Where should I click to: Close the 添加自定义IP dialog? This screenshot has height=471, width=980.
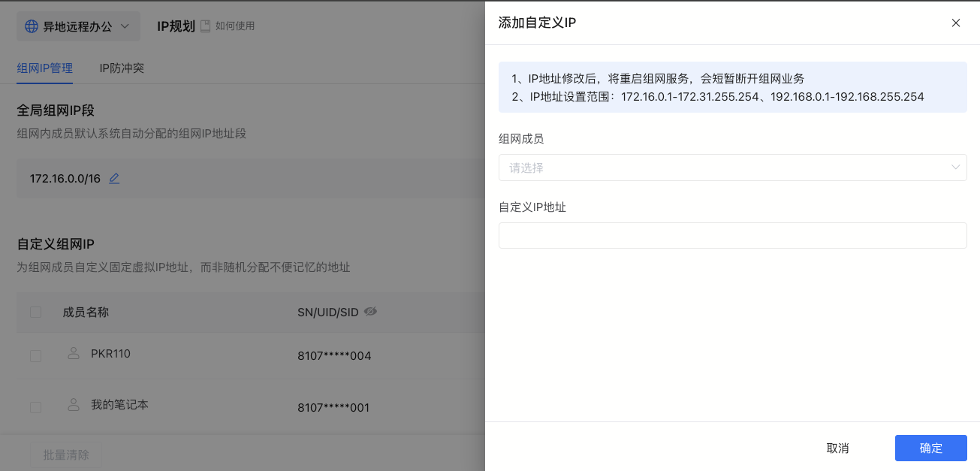[956, 23]
